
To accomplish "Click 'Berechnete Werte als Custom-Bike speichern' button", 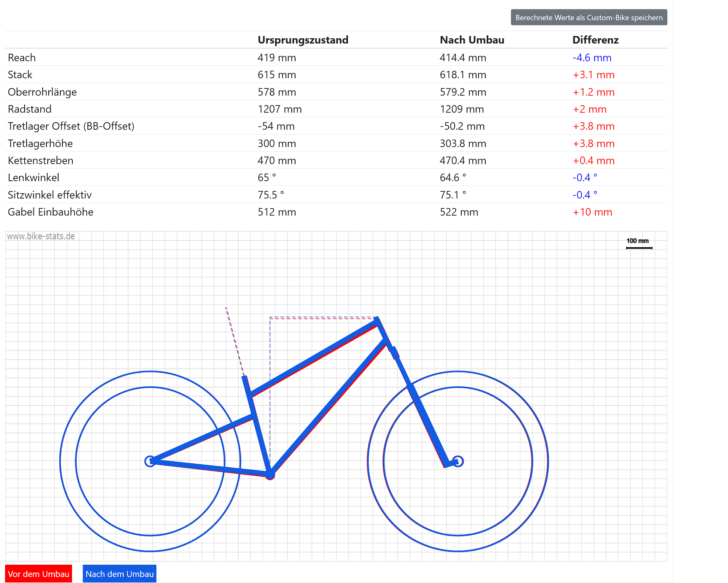I will (x=589, y=17).
